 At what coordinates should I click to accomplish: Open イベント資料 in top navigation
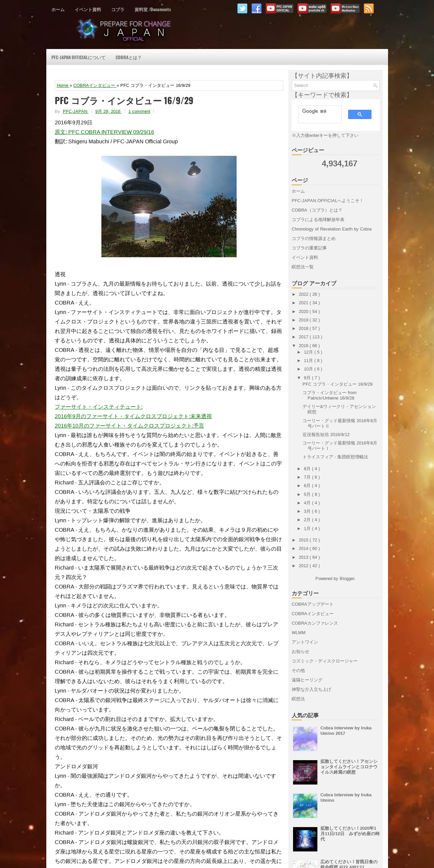(88, 9)
